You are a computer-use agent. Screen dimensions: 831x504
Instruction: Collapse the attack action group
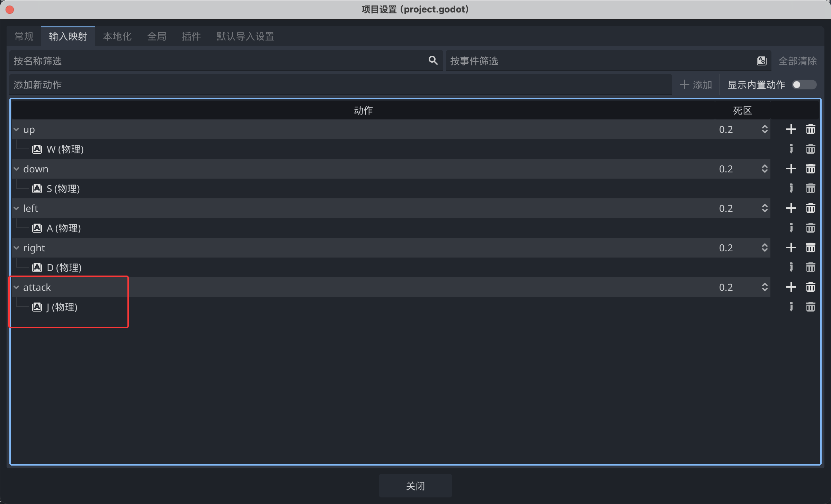coord(16,287)
